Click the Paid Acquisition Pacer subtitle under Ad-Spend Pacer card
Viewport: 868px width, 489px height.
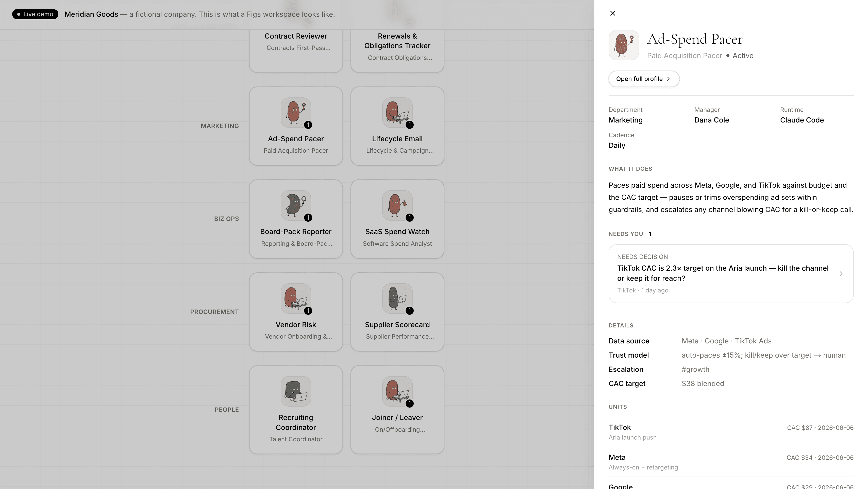pos(295,151)
